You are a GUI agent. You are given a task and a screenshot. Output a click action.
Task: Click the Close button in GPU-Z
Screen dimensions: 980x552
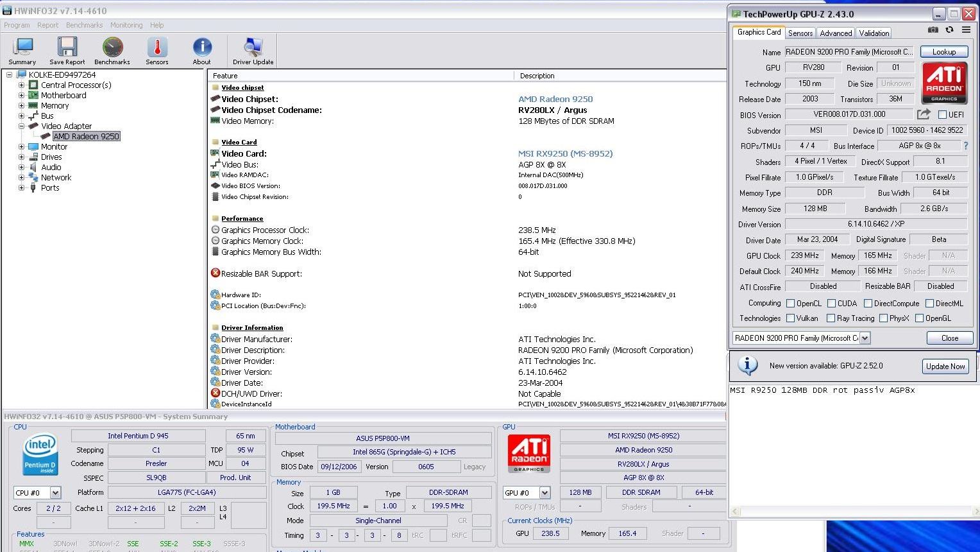click(950, 338)
